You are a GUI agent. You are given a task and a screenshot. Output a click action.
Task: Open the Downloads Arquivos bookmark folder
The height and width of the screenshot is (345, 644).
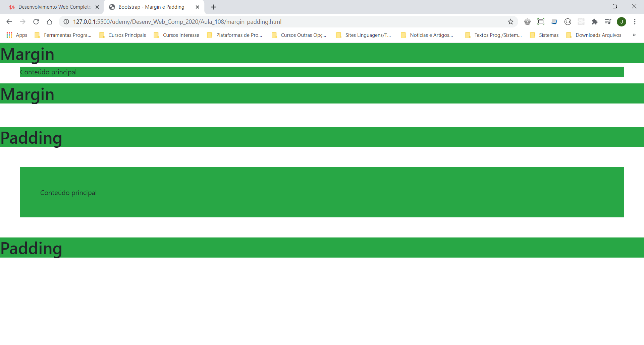pos(594,35)
